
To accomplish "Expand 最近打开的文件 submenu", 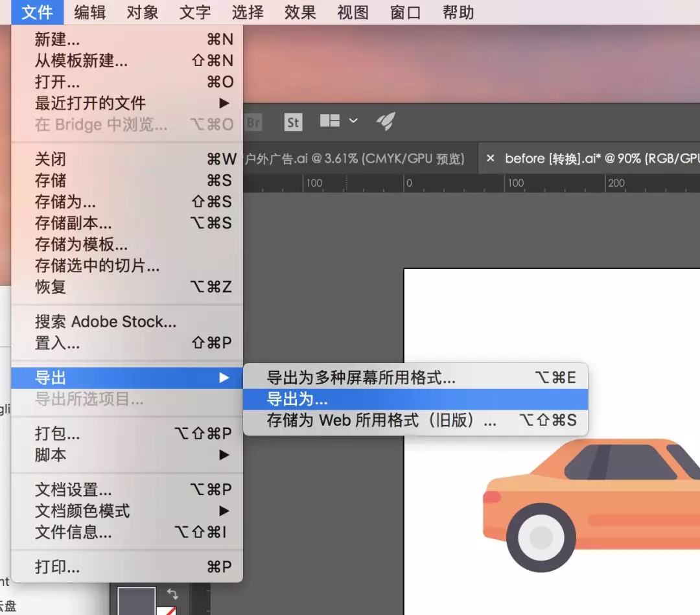I will 127,103.
